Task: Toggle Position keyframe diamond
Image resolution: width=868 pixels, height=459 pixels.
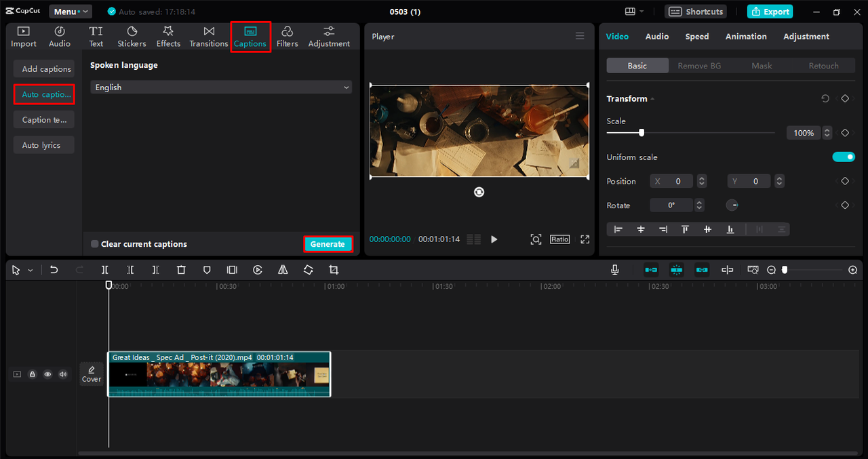Action: click(845, 181)
